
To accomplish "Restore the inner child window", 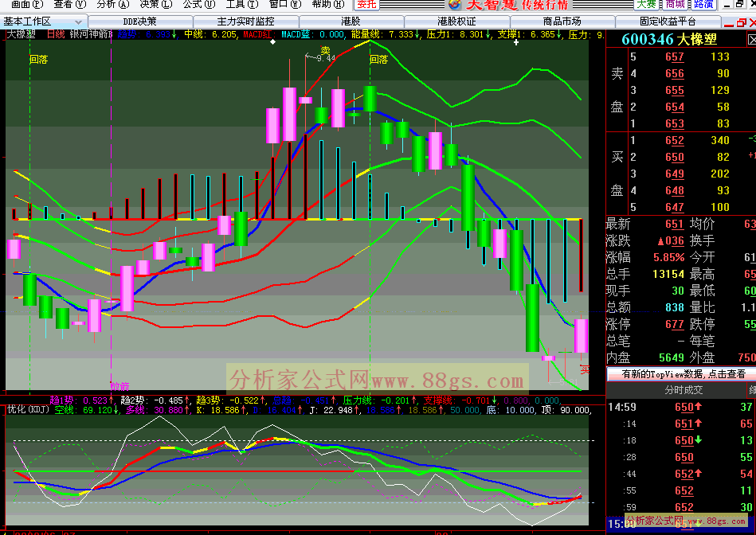I will 742,22.
